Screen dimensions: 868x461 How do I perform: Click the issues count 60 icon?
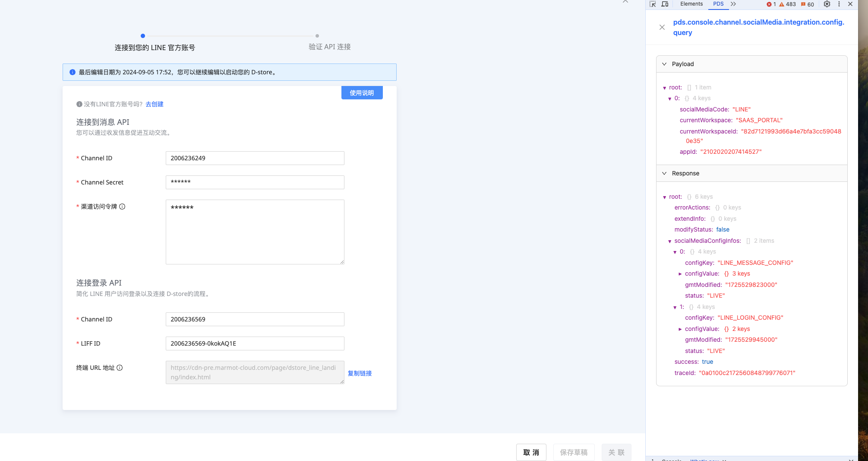[803, 4]
